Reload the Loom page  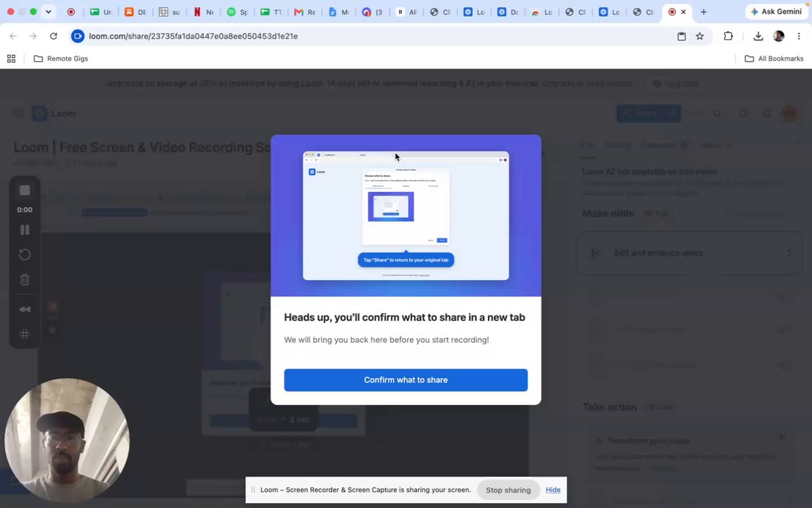[x=54, y=36]
